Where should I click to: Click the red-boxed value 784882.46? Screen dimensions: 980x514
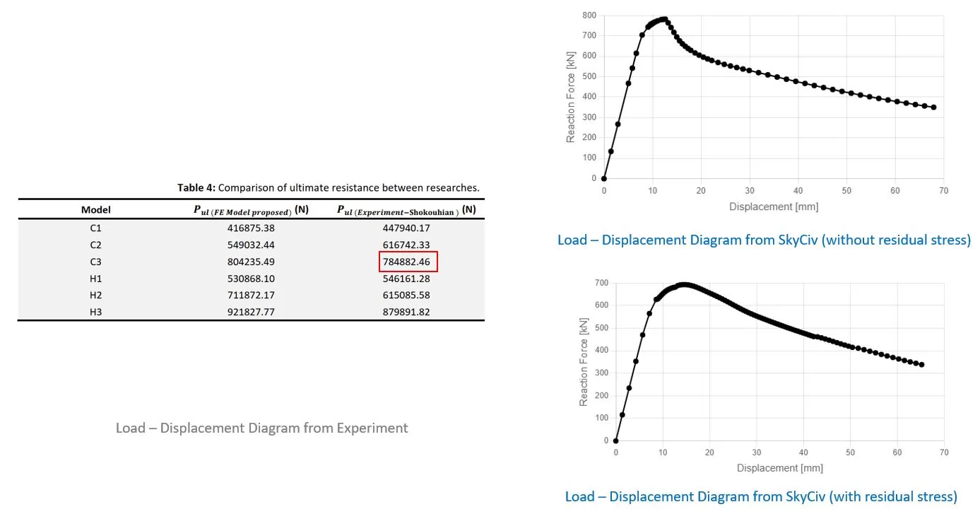coord(408,262)
